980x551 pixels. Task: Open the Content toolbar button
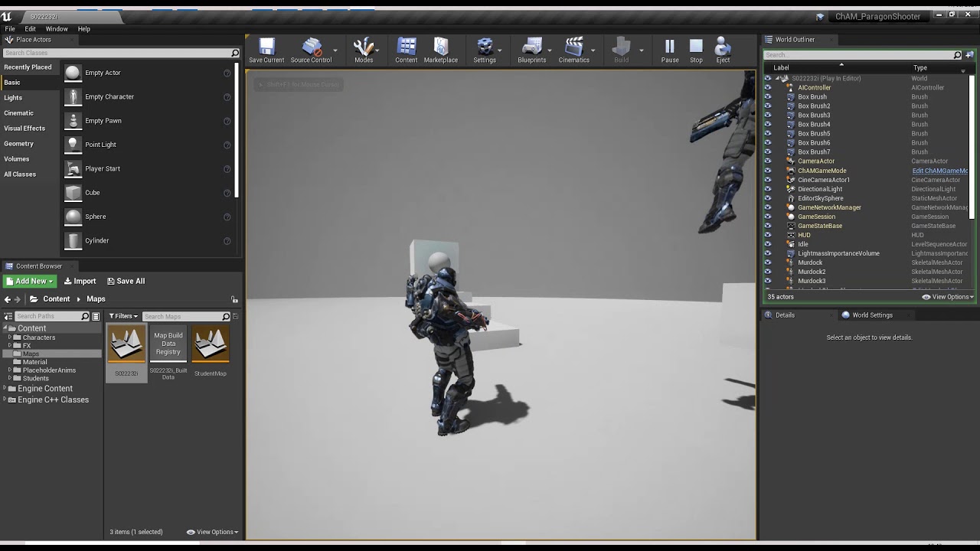click(x=407, y=51)
